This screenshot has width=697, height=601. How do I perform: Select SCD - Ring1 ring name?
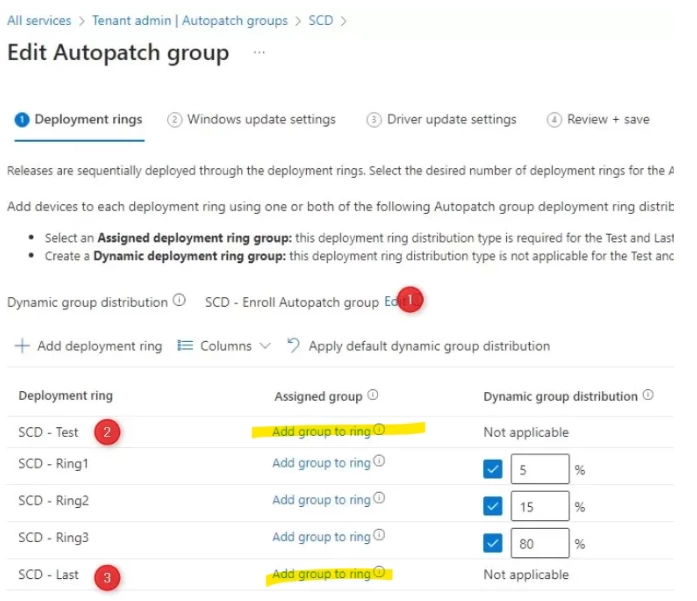pyautogui.click(x=53, y=464)
